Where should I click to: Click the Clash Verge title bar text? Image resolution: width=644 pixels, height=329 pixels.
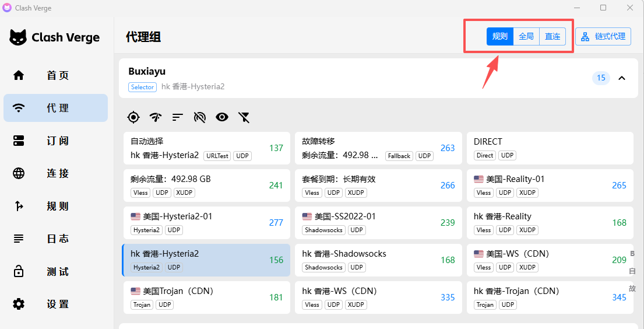pyautogui.click(x=33, y=8)
